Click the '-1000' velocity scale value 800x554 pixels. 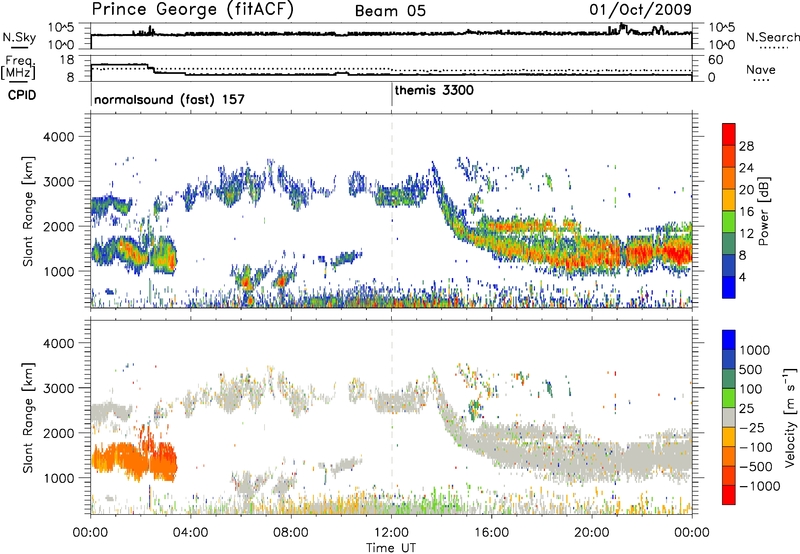(760, 486)
